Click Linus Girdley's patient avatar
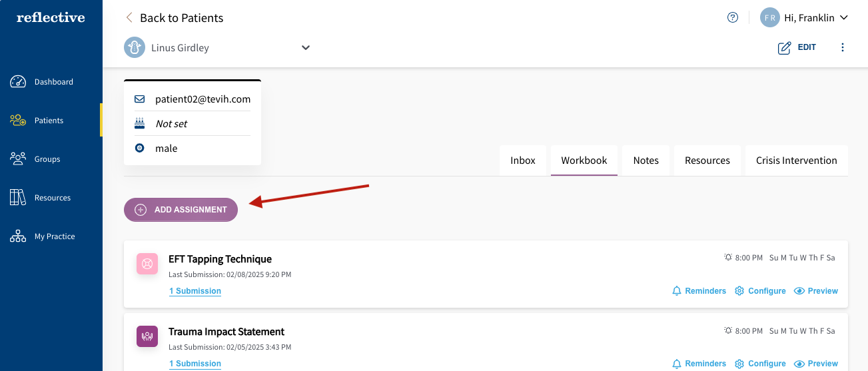The image size is (868, 371). pyautogui.click(x=135, y=48)
